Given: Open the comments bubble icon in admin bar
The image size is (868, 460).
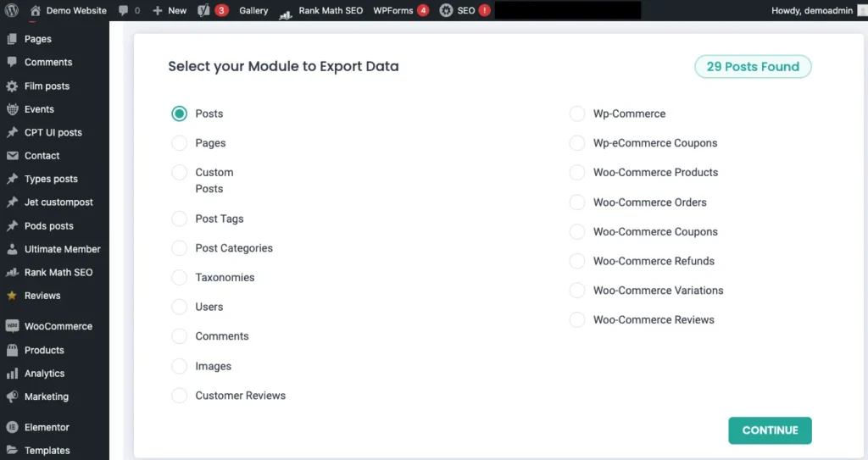Looking at the screenshot, I should pos(124,10).
